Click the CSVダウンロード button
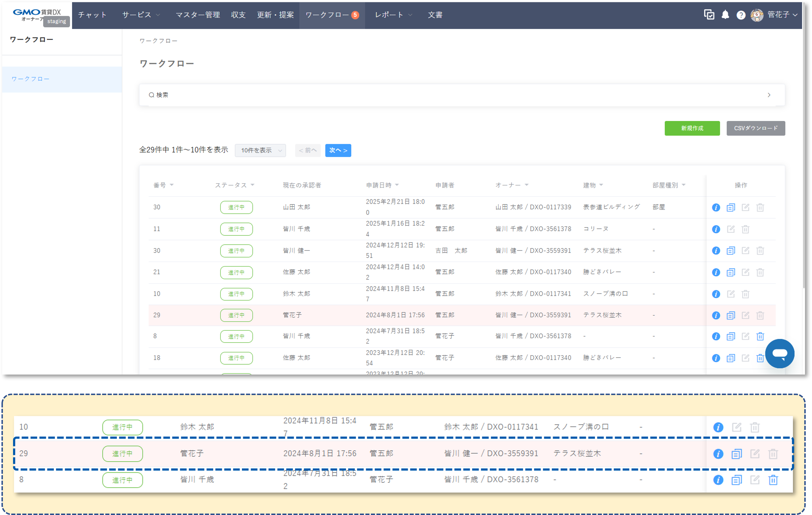This screenshot has height=515, width=812. point(755,128)
